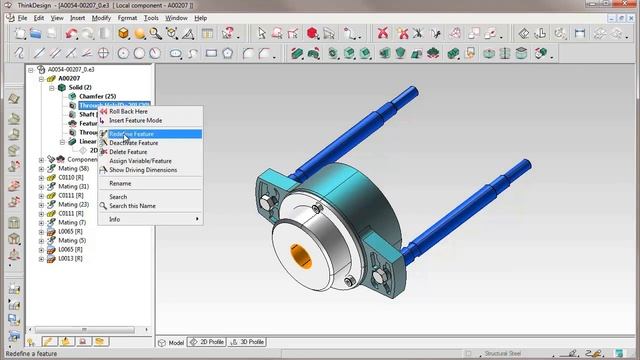Viewport: 640px width, 360px height.
Task: Choose Assign Variable/Feature
Action: (150, 161)
